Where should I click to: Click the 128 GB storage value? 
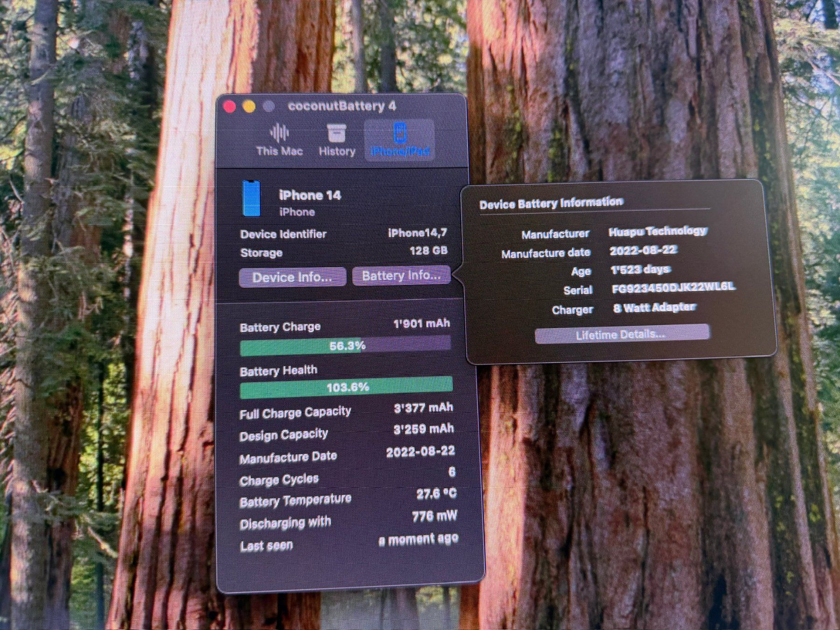[428, 251]
